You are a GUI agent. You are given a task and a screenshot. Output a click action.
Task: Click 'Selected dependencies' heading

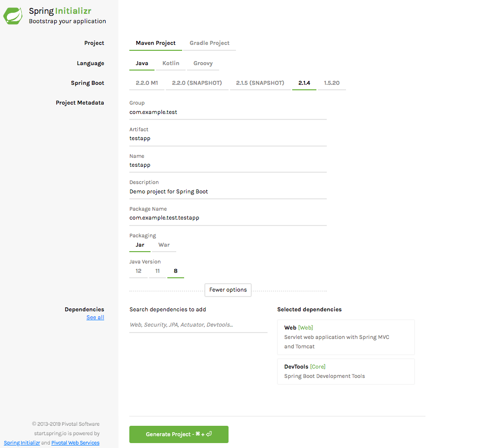point(309,309)
